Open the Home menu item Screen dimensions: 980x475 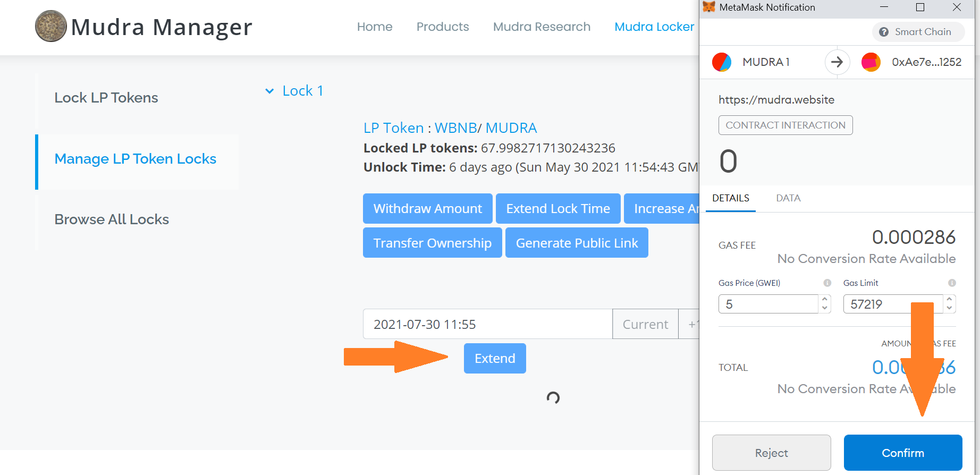(x=375, y=27)
